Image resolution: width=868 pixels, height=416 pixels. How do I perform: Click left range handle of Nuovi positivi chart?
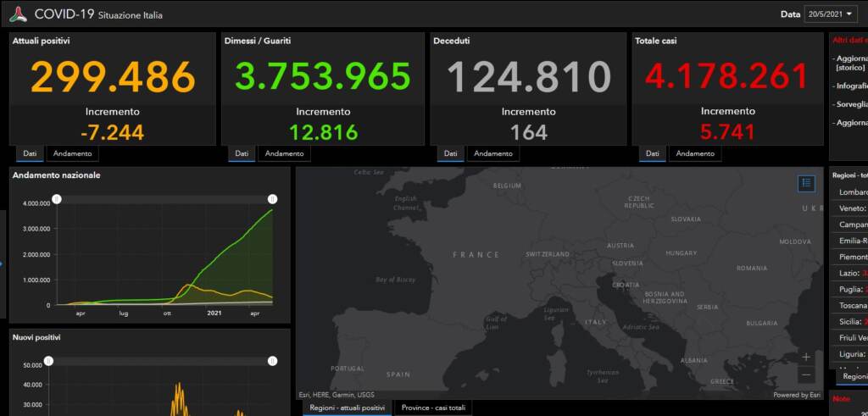[x=48, y=360]
